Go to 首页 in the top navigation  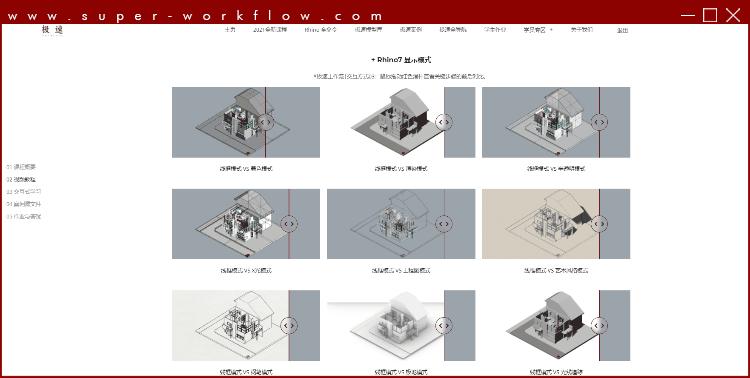(x=230, y=30)
